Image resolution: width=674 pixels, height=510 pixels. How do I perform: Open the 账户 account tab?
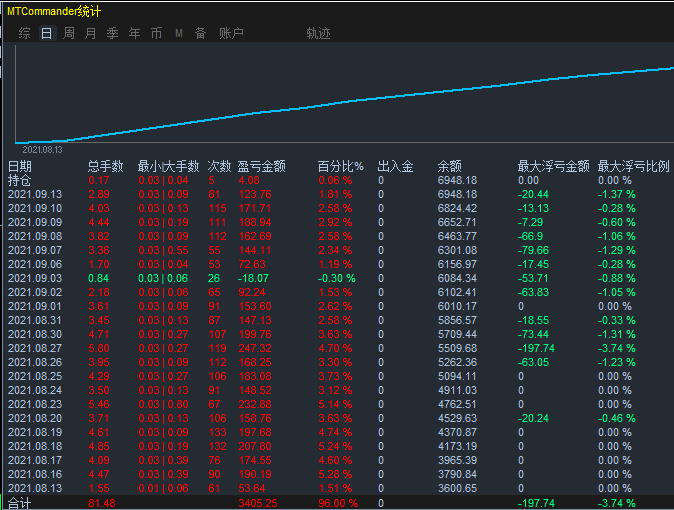(231, 33)
